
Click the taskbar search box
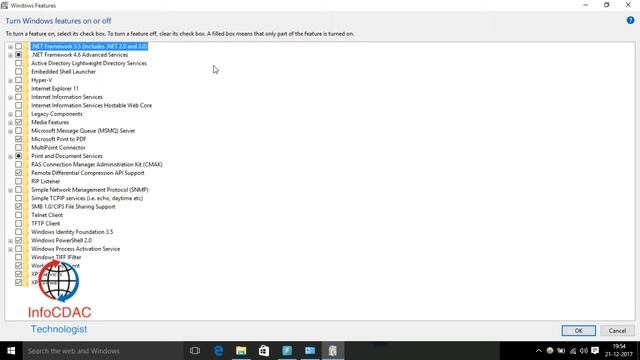click(102, 351)
